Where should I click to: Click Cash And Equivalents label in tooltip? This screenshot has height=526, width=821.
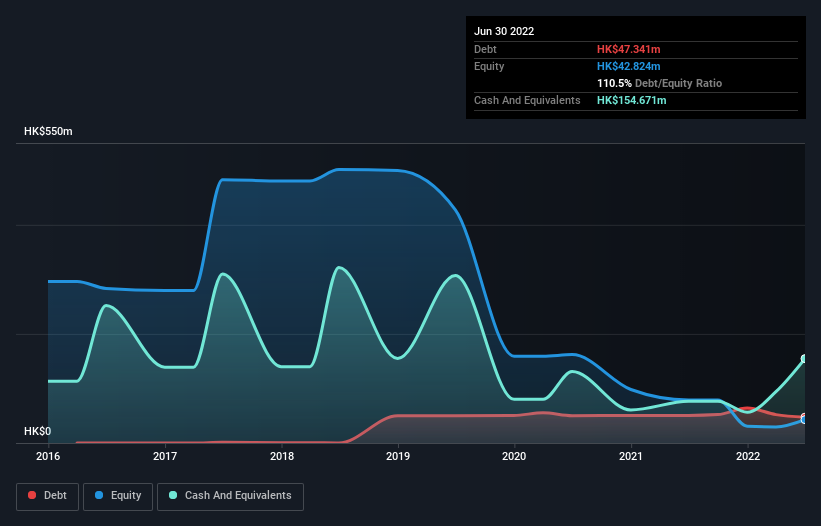(x=527, y=100)
